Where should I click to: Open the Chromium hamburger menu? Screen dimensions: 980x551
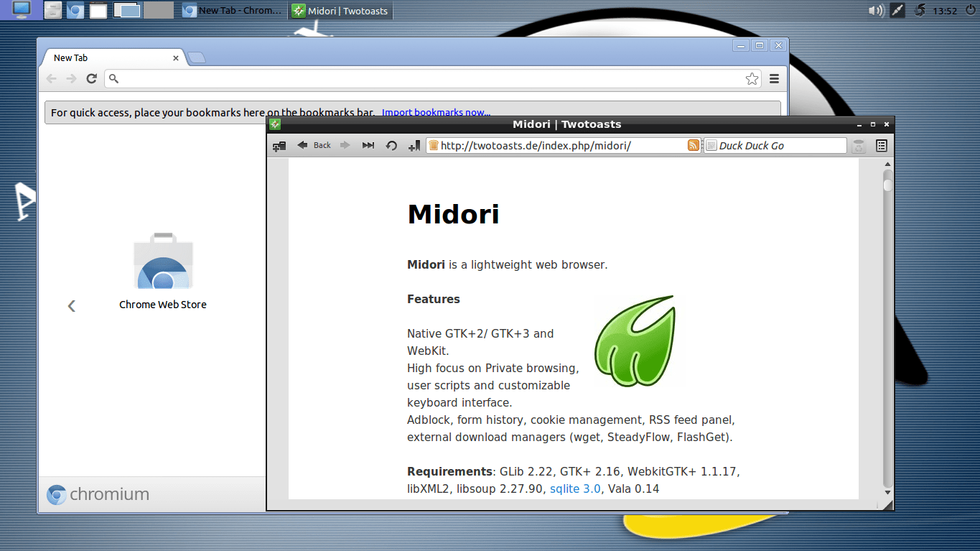774,79
